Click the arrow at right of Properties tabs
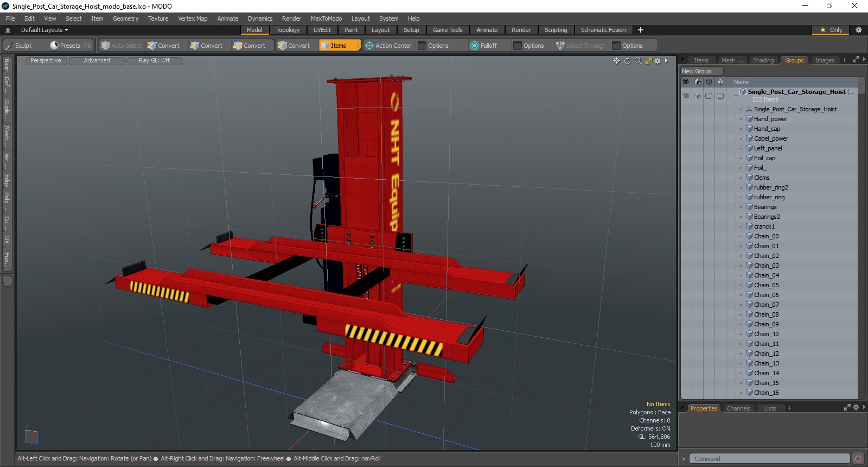Screen dimensions: 868x467 tap(864, 407)
